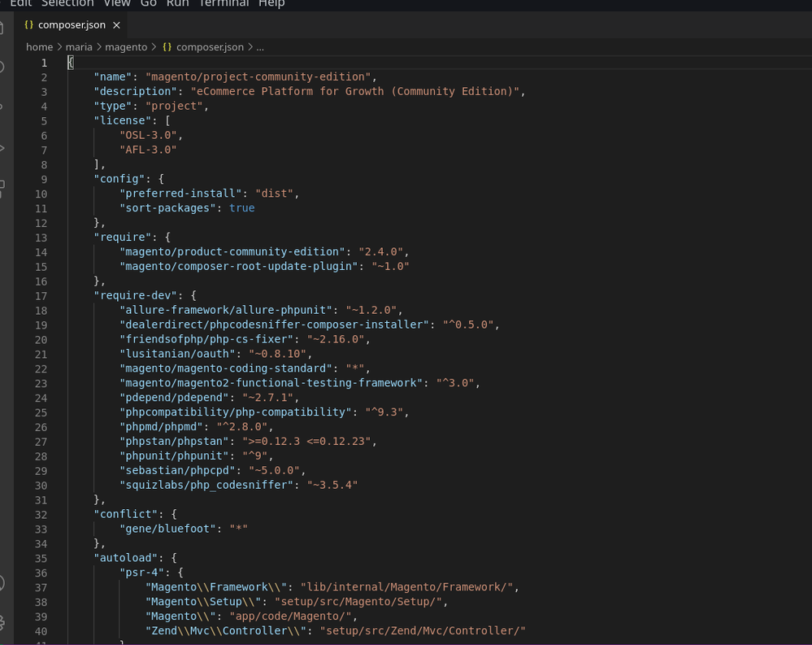Click the "phpmd/phpmd" package name
The image size is (812, 645).
[162, 427]
